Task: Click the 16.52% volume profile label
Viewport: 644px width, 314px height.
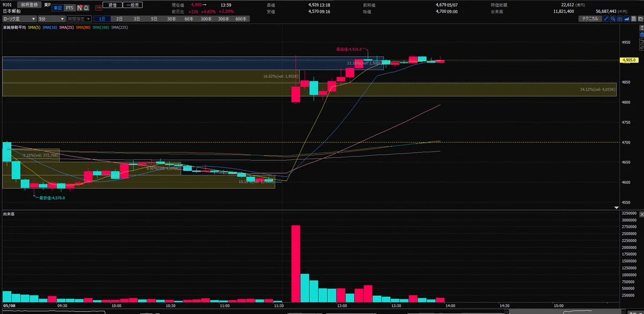Action: click(280, 76)
